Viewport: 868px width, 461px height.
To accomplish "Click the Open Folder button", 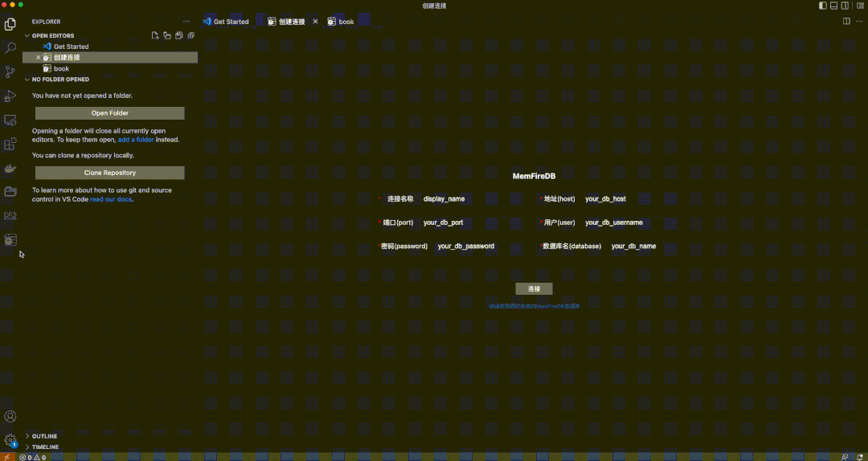I will (x=109, y=113).
